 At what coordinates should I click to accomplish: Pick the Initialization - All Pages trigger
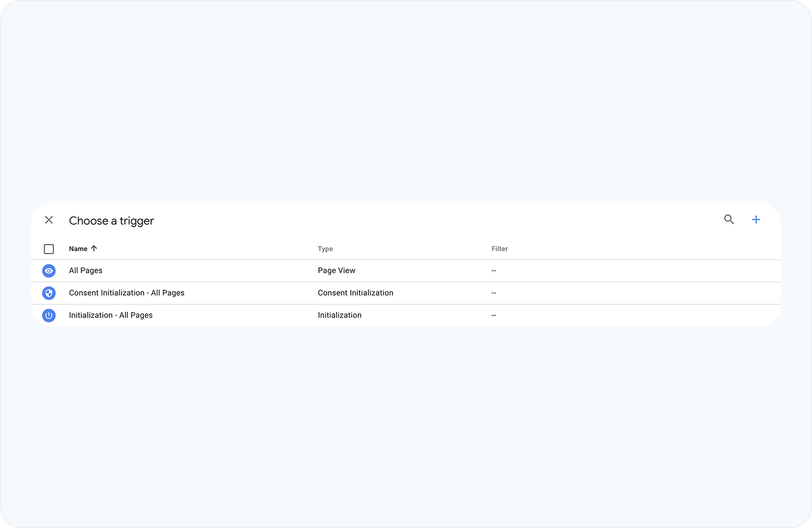(111, 315)
